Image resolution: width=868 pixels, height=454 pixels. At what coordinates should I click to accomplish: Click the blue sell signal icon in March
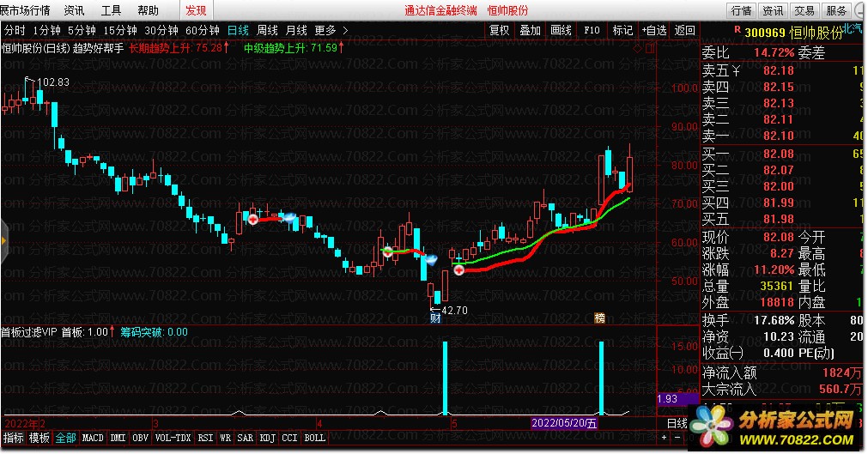pos(289,218)
